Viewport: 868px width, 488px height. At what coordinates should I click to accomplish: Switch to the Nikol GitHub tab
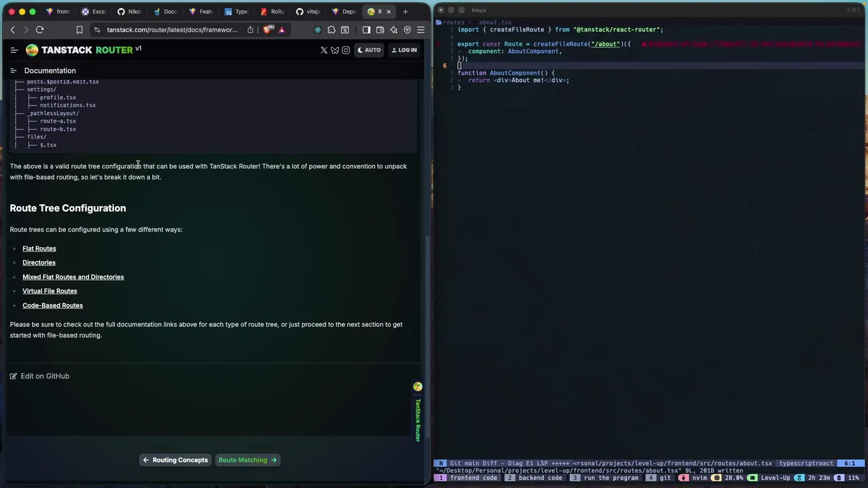[x=128, y=12]
